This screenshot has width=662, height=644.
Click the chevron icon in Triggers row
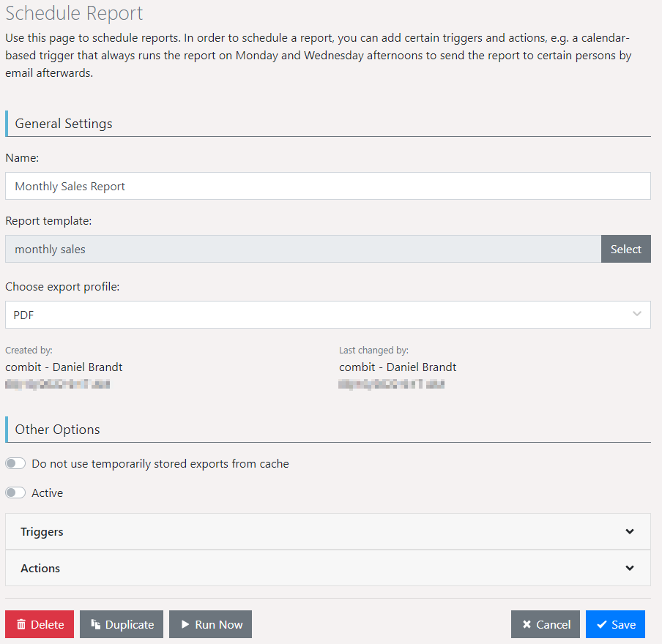click(x=630, y=532)
